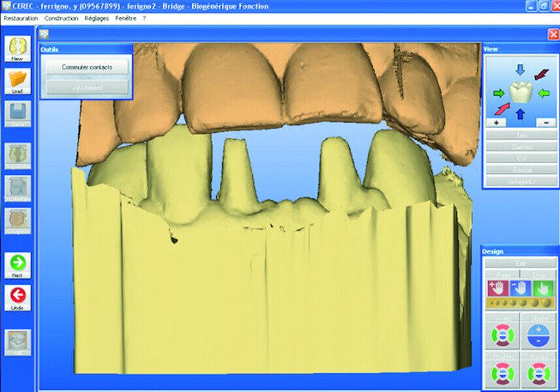Zoom out with the minus button

click(x=545, y=122)
